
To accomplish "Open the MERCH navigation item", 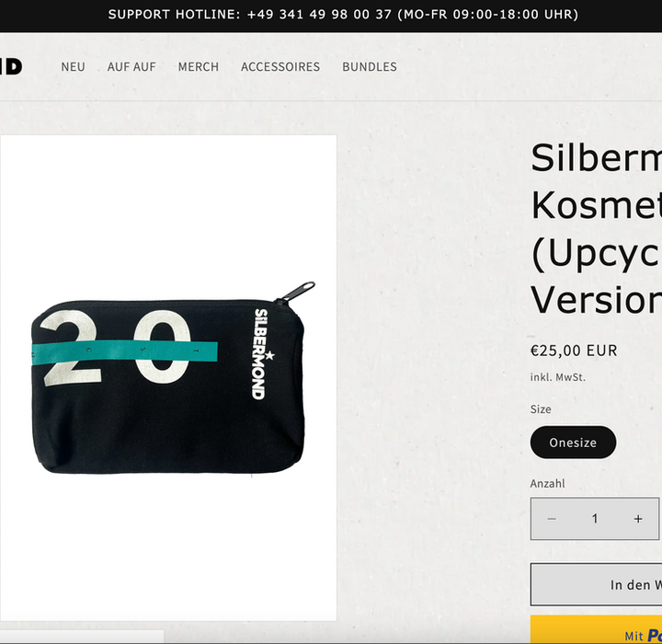I will point(199,67).
